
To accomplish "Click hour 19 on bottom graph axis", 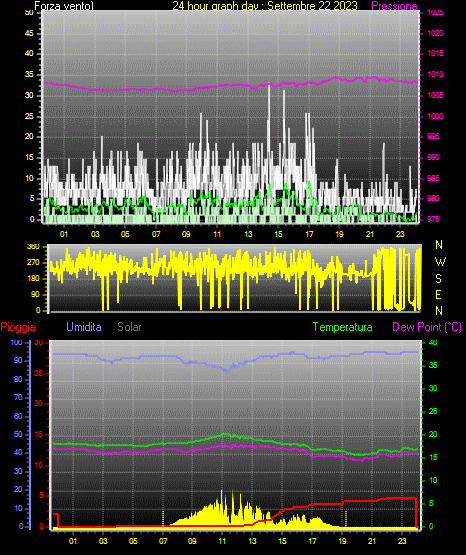I will pyautogui.click(x=343, y=541).
